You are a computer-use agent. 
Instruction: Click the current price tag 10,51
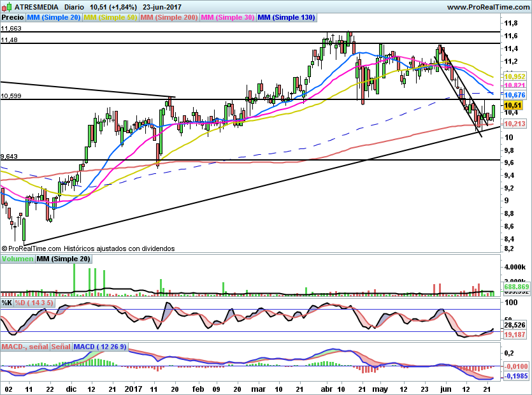[x=514, y=106]
